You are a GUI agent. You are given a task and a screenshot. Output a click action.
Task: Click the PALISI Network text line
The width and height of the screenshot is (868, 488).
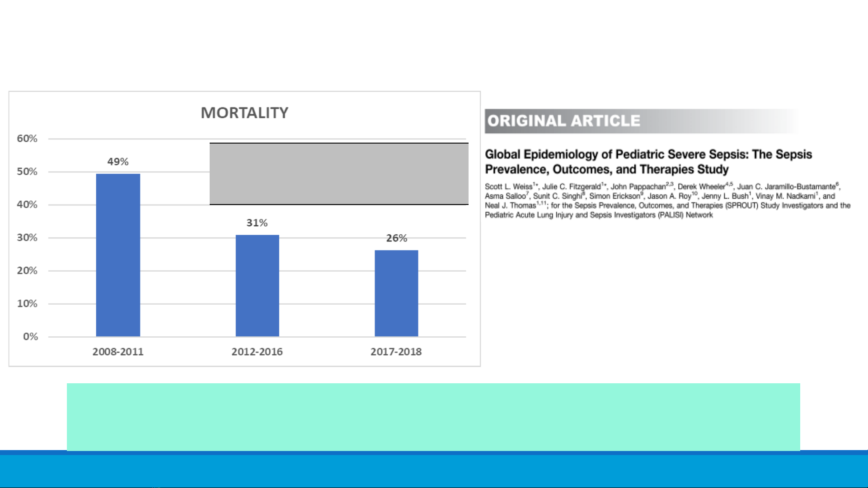(599, 215)
